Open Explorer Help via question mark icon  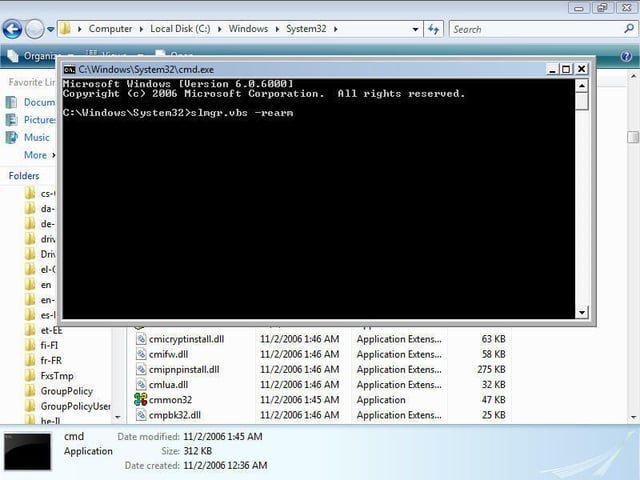(x=627, y=56)
